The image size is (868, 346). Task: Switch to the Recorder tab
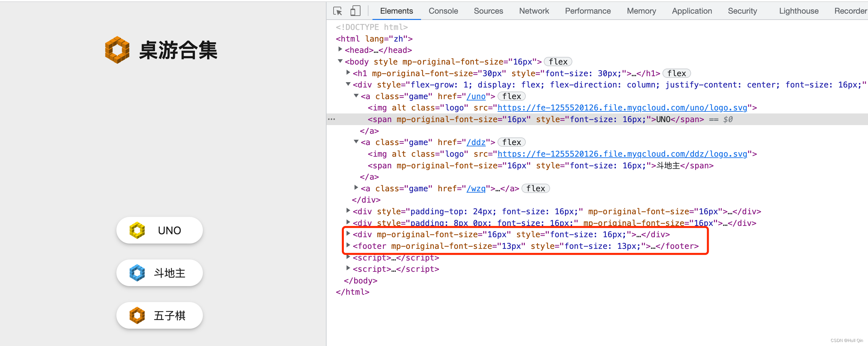click(850, 11)
